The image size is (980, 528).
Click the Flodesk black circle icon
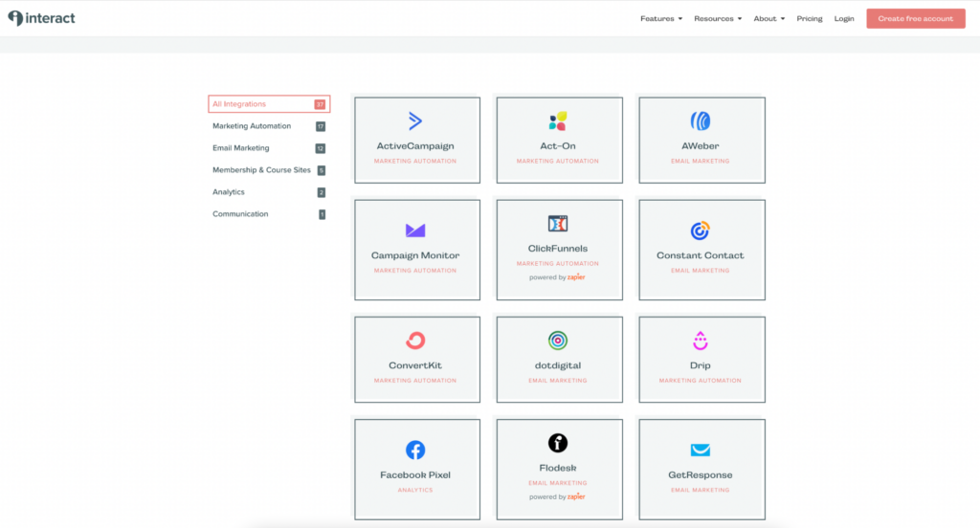(x=558, y=443)
